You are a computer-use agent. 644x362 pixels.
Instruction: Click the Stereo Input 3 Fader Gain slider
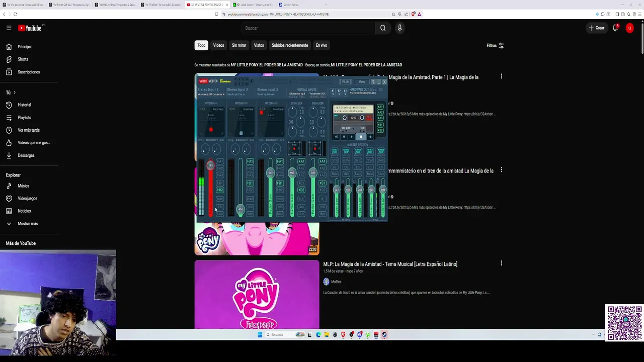click(271, 188)
